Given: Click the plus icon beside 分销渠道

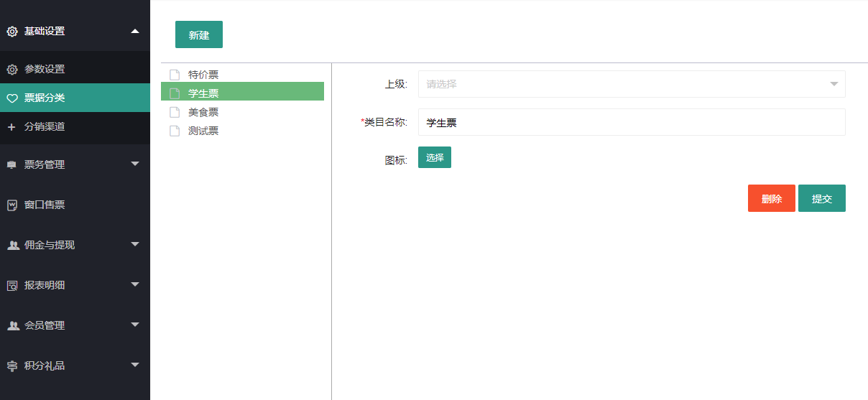Looking at the screenshot, I should 11,127.
